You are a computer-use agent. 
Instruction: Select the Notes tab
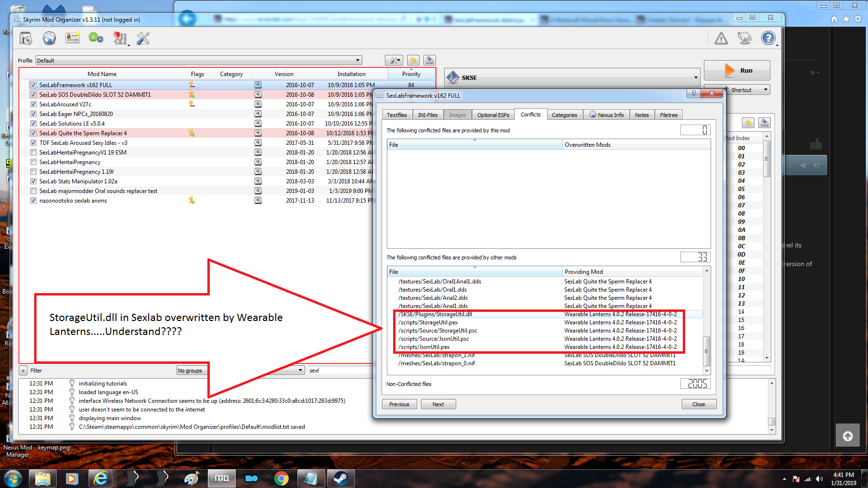[642, 115]
